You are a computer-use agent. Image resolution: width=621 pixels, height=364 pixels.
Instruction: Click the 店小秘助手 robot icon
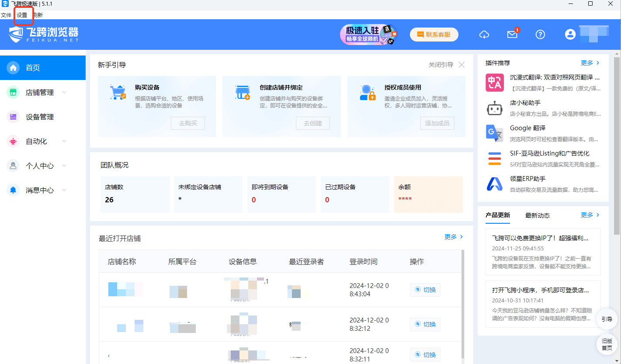495,108
